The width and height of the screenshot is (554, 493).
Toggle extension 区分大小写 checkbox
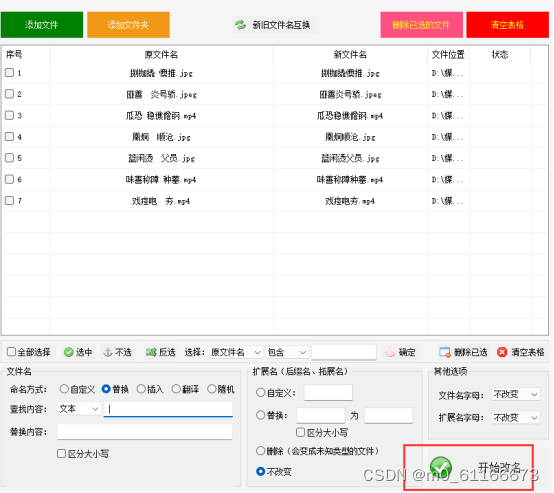click(x=301, y=432)
